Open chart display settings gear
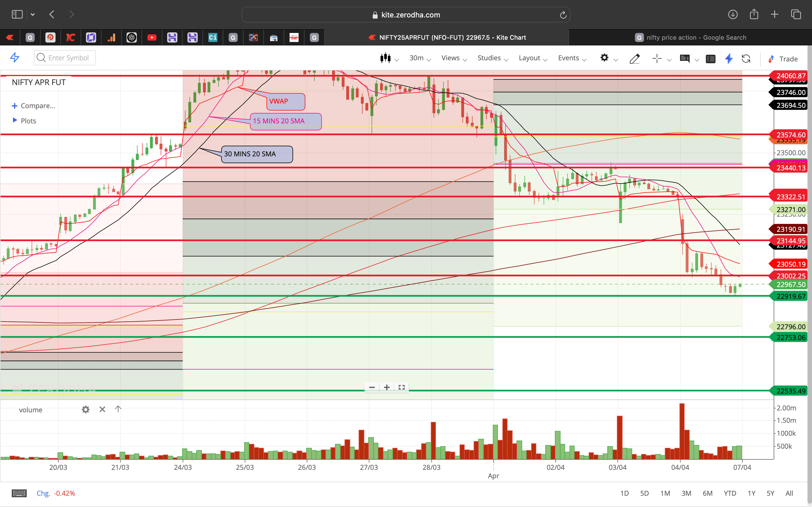This screenshot has height=507, width=812. 604,58
